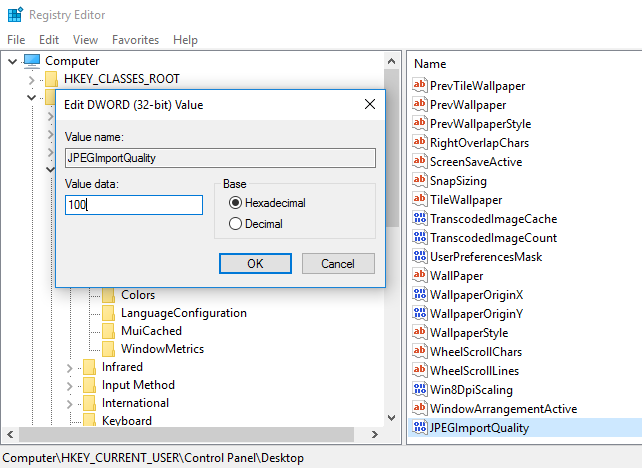Click the Computer icon in the tree
The image size is (642, 468).
click(x=32, y=61)
